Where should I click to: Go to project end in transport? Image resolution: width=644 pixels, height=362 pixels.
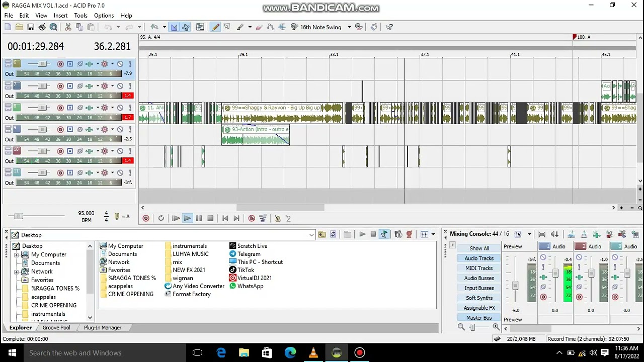coord(236,218)
